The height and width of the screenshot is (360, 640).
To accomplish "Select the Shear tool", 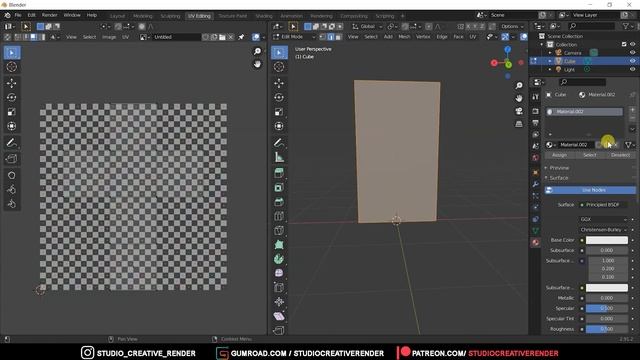I will [279, 316].
